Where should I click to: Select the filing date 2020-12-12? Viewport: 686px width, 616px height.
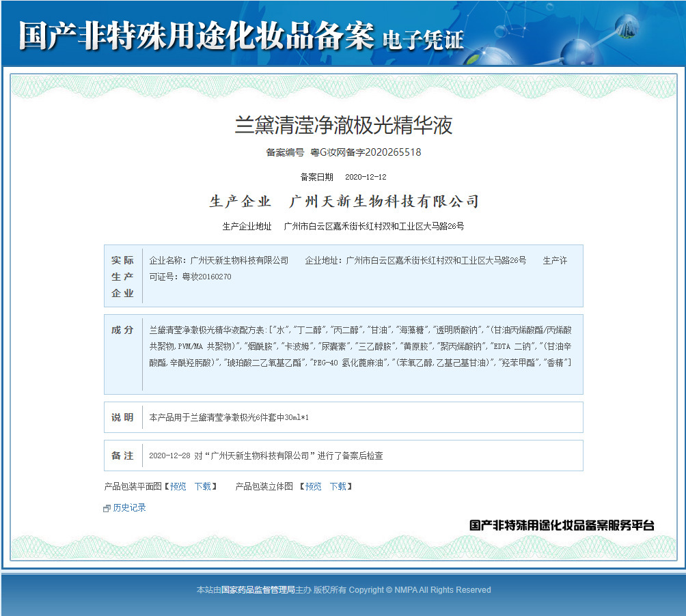pos(366,177)
